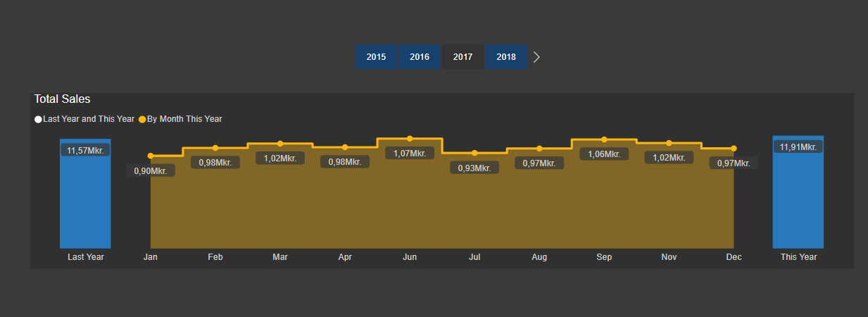Screen dimensions: 868x317
Task: Click the blue Last Year bar
Action: 85,204
